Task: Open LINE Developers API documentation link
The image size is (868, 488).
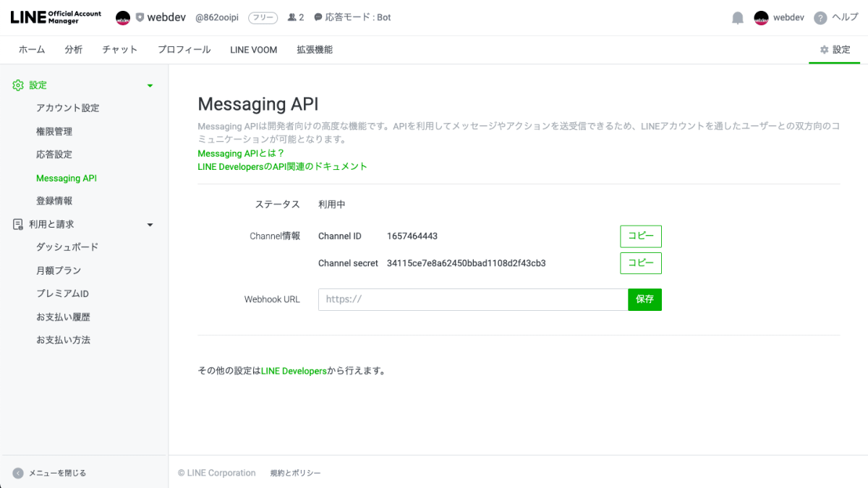Action: click(283, 166)
